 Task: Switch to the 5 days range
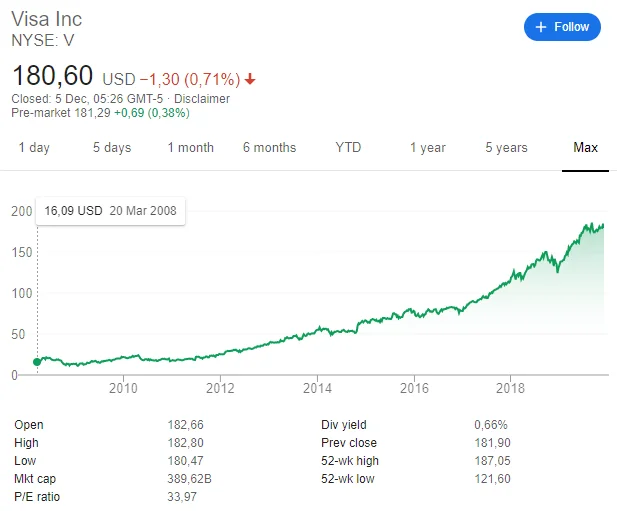[112, 148]
